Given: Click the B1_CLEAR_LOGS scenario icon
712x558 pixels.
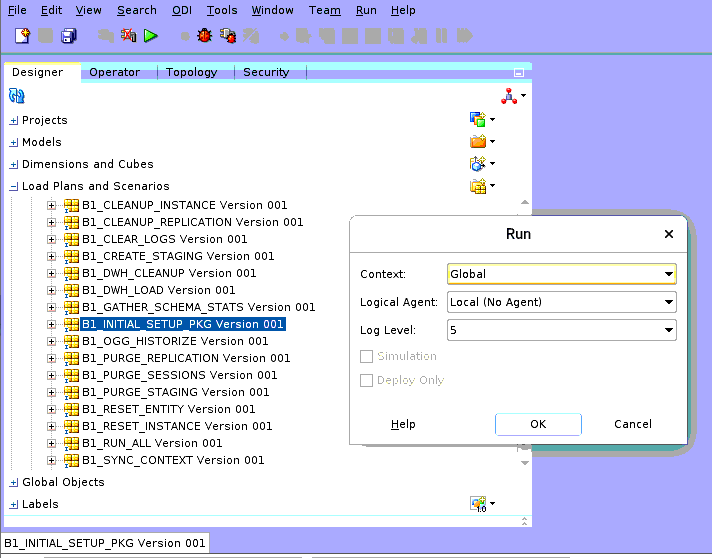Looking at the screenshot, I should pyautogui.click(x=71, y=239).
